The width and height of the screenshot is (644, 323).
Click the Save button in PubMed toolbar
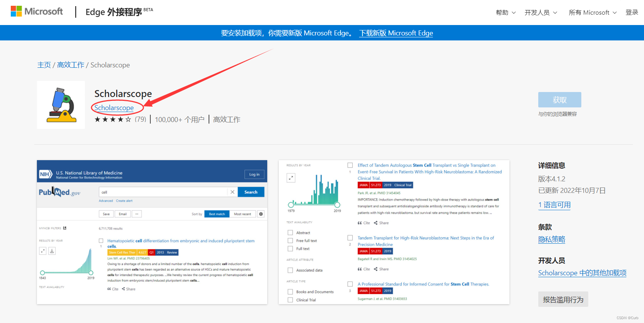pyautogui.click(x=106, y=214)
